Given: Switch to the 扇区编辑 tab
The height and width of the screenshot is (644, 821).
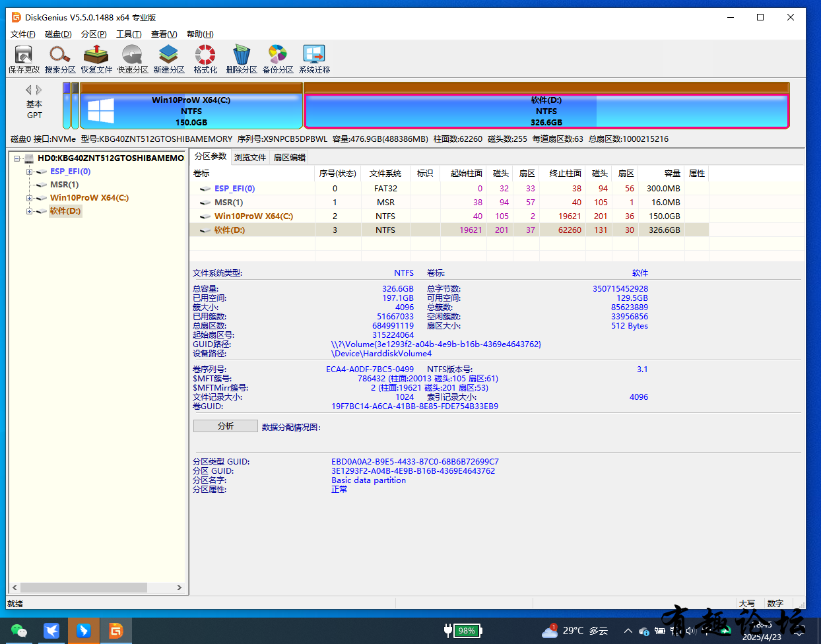Looking at the screenshot, I should coord(290,157).
